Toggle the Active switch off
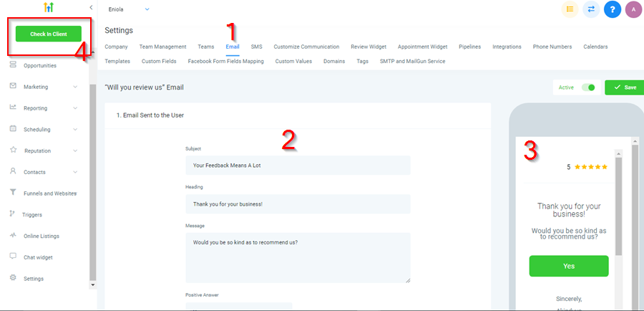644x311 pixels. (588, 87)
